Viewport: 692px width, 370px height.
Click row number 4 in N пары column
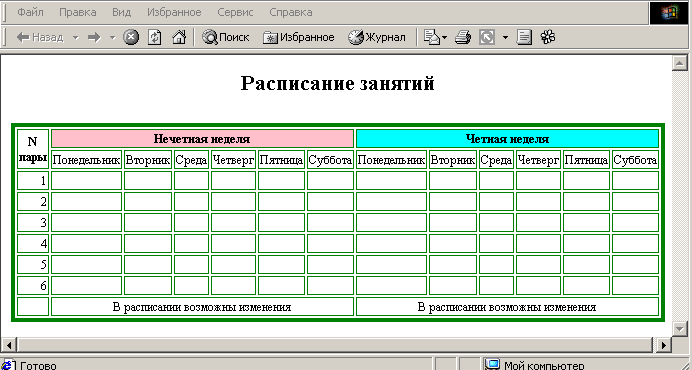tap(33, 244)
